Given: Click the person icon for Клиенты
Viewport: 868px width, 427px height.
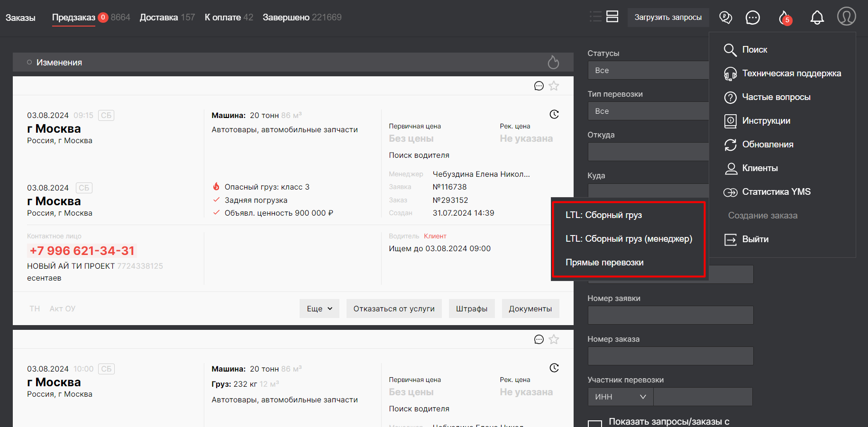Looking at the screenshot, I should point(731,168).
